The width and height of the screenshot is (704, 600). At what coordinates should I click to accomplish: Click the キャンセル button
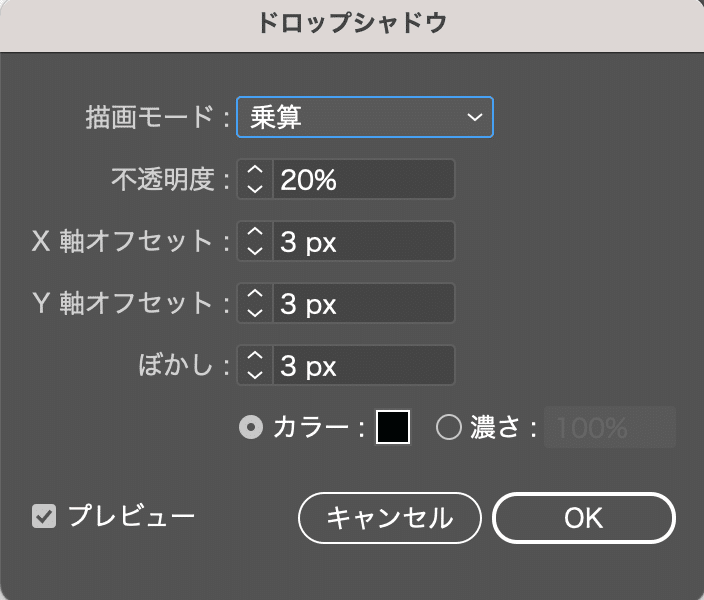(390, 518)
